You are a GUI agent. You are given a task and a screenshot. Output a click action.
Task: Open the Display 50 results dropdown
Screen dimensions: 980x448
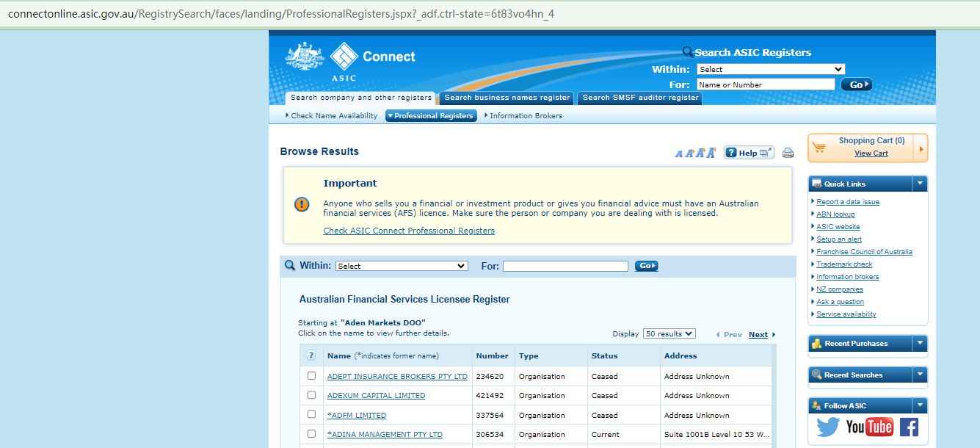pos(669,333)
